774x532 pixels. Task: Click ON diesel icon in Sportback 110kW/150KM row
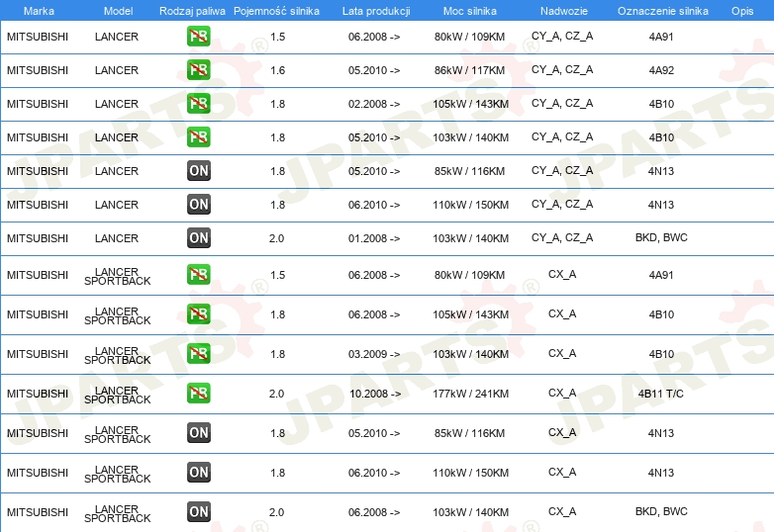coord(198,472)
